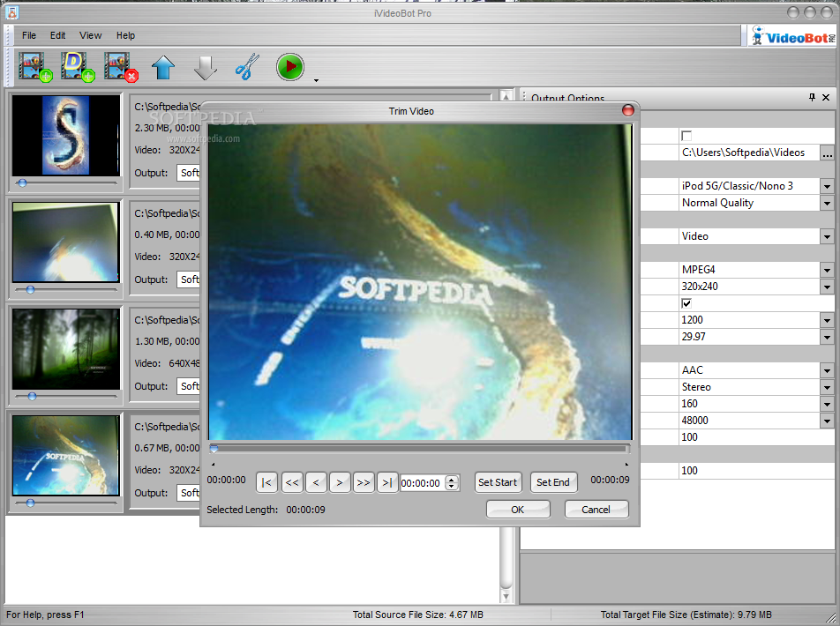Browse output folder with ... button
Screen dimensions: 840x626
click(827, 153)
